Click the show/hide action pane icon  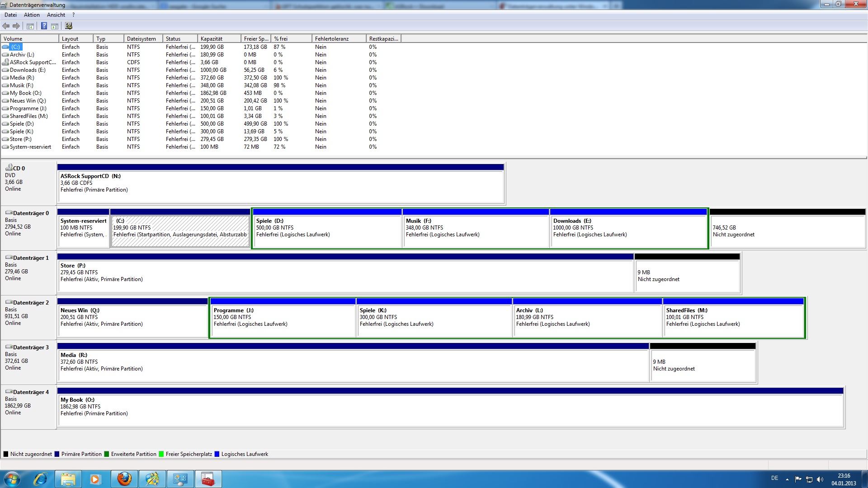[55, 26]
